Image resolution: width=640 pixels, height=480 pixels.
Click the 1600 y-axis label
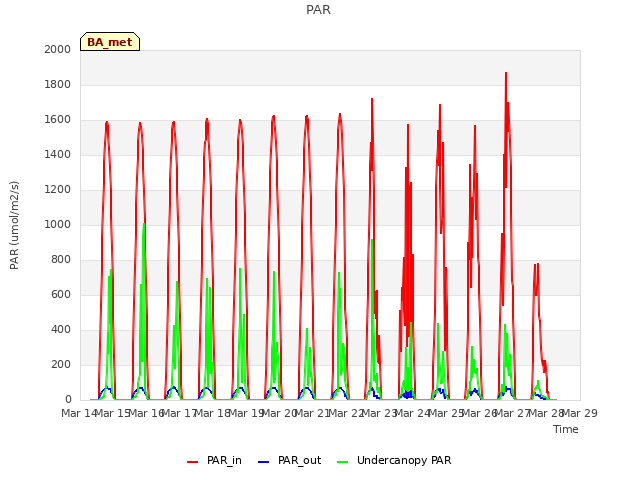[58, 120]
